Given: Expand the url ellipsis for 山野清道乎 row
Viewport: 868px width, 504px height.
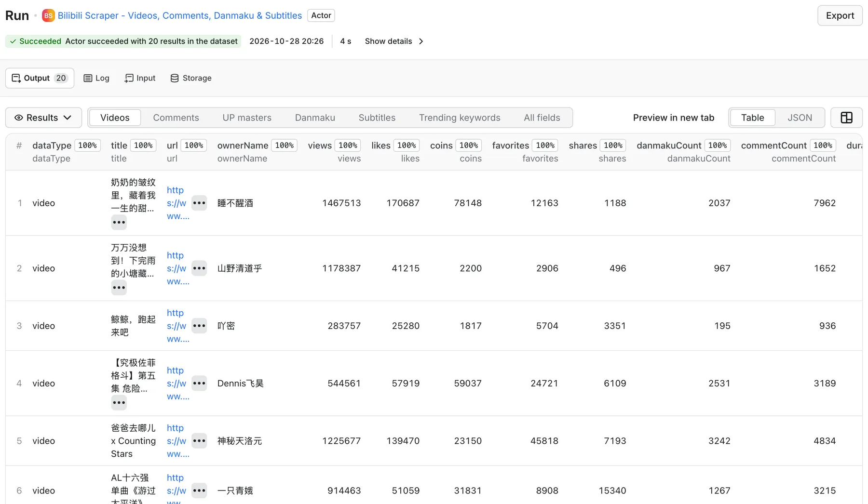Looking at the screenshot, I should 199,268.
